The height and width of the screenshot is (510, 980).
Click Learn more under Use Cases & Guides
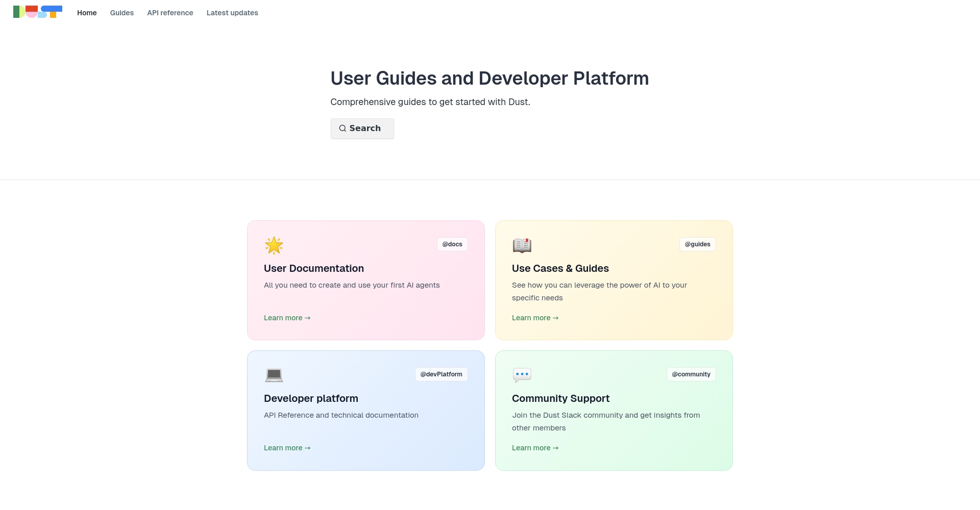535,318
